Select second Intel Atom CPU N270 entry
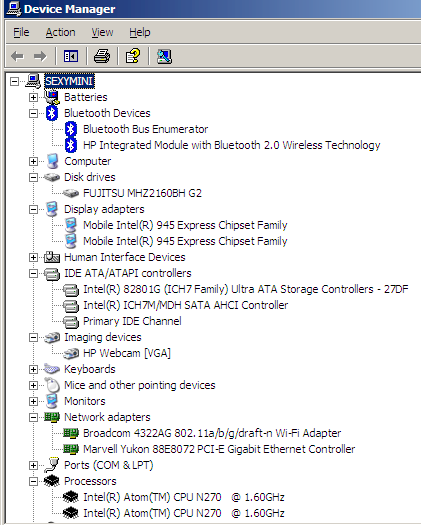The image size is (421, 525). (184, 513)
